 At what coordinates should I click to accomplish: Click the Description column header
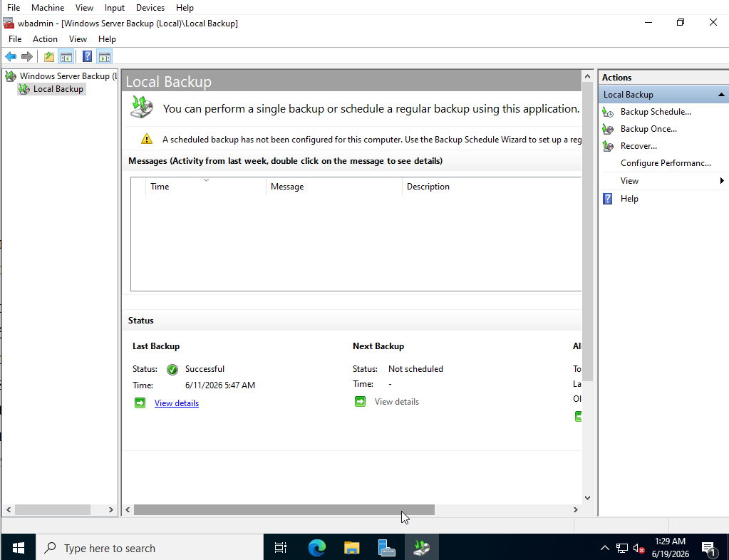(492, 187)
